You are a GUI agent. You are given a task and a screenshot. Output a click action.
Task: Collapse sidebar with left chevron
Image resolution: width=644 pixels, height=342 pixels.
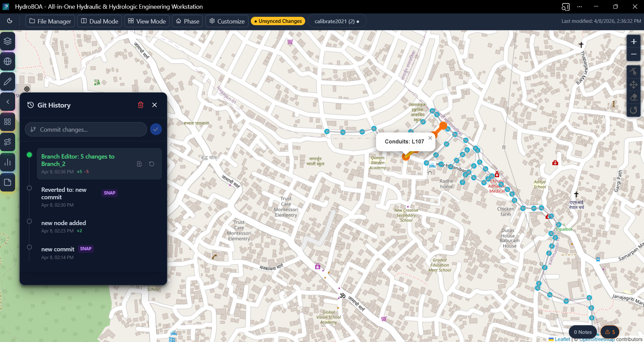8,102
